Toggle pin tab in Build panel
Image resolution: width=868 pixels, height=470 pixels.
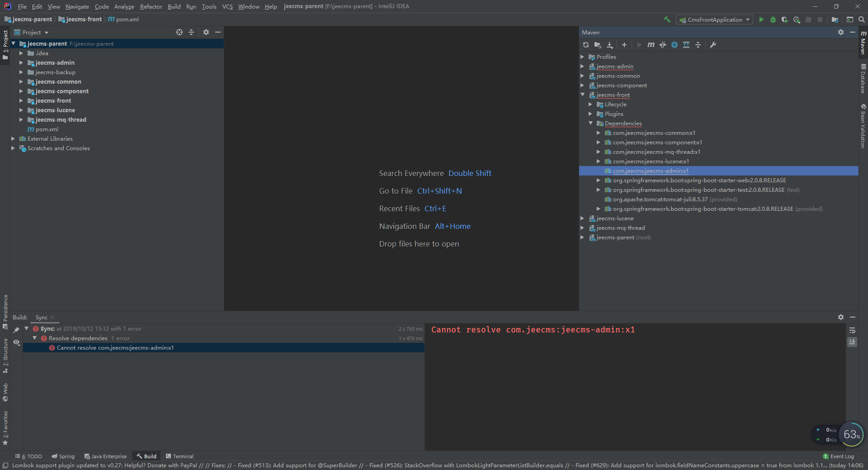pyautogui.click(x=16, y=330)
